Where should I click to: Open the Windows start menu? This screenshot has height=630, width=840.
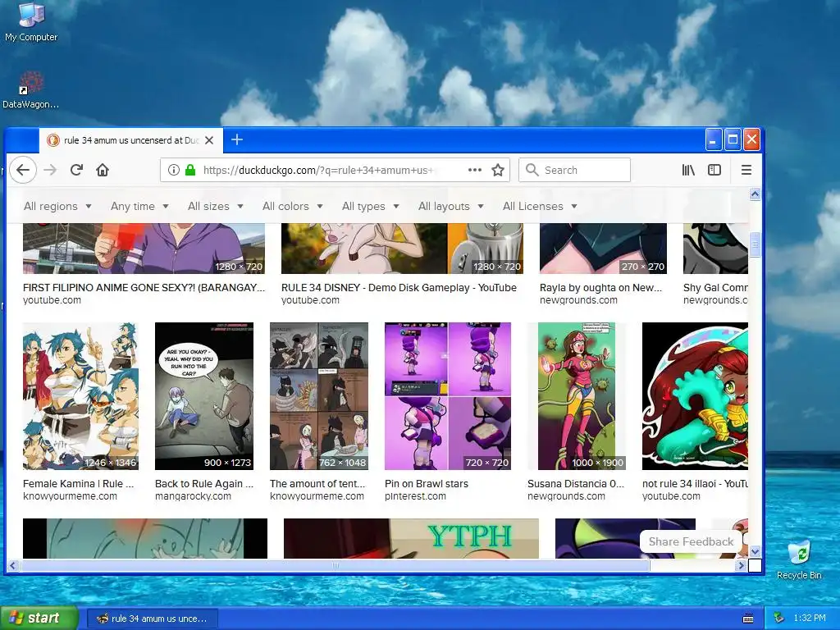39,619
